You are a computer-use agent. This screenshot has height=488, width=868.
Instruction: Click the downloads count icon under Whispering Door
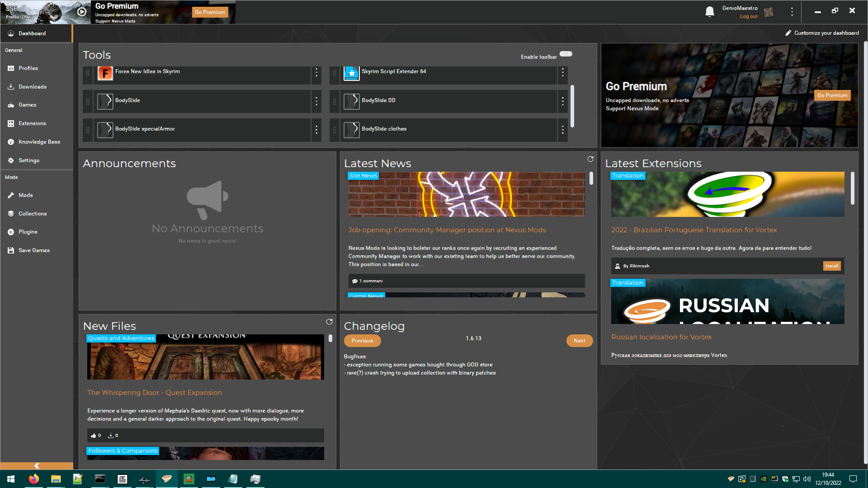point(110,436)
